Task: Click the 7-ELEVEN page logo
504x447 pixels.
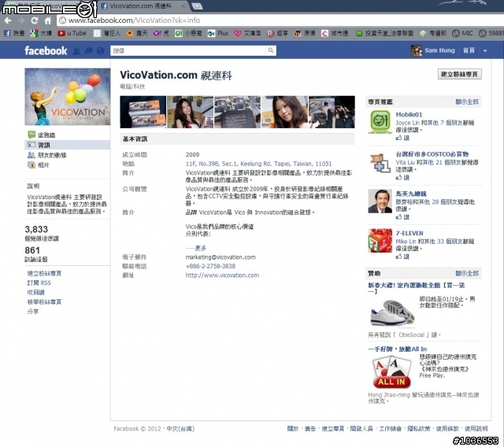Action: (x=380, y=241)
